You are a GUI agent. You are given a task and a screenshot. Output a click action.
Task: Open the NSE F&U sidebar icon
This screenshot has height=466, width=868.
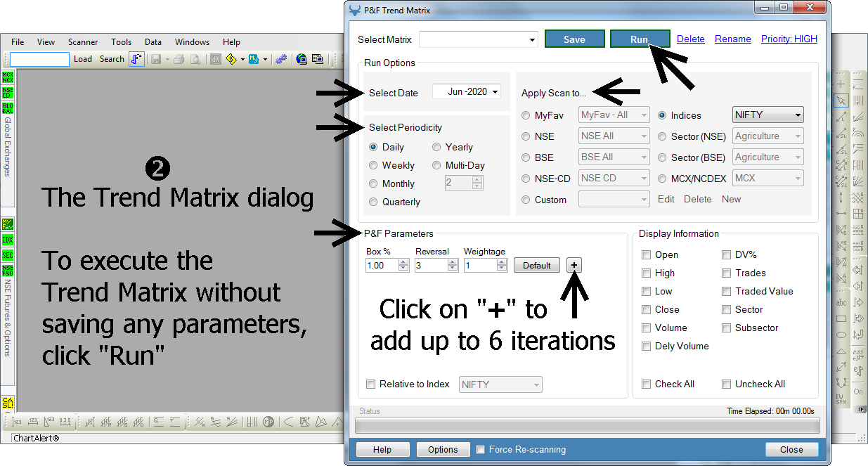[x=8, y=271]
